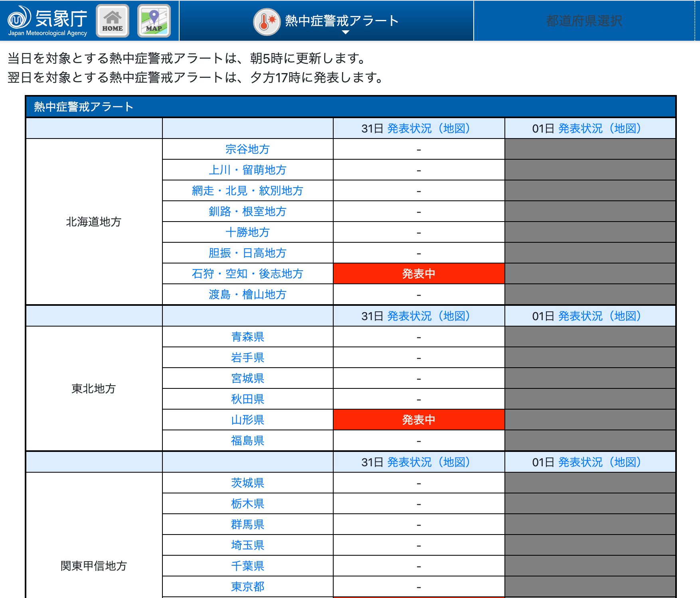The height and width of the screenshot is (598, 700).
Task: Select the 宮城県 link
Action: (x=247, y=378)
